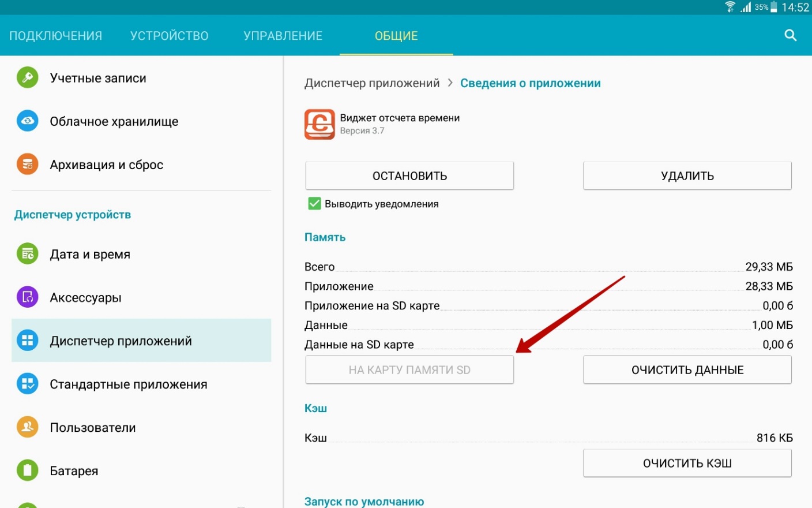
Task: Click the Пользователи person icon
Action: click(x=27, y=427)
